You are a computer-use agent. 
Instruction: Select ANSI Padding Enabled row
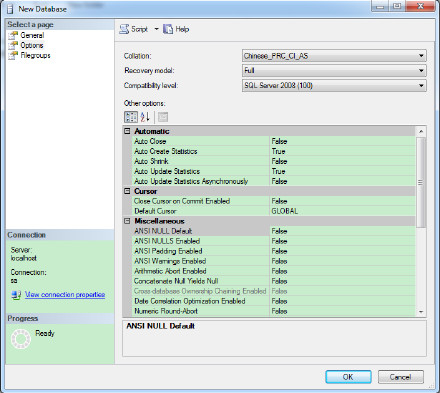click(274, 251)
